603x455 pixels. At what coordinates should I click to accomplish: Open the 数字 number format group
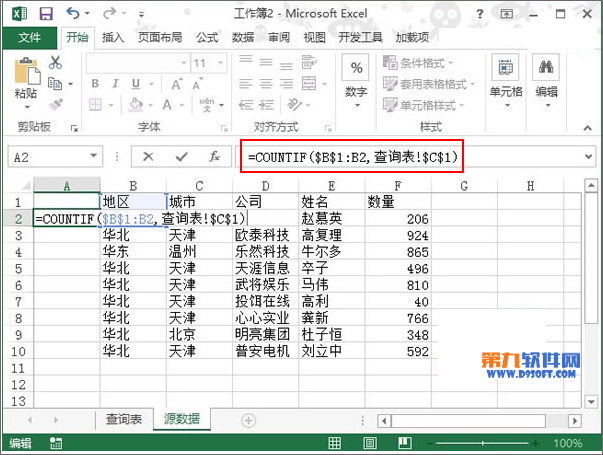click(x=356, y=82)
